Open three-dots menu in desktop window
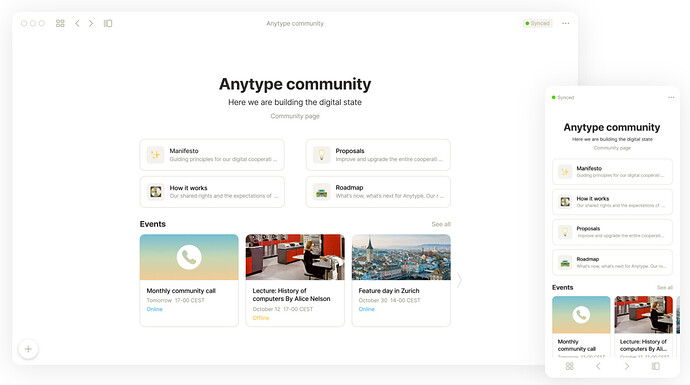This screenshot has width=690, height=385. tap(565, 23)
